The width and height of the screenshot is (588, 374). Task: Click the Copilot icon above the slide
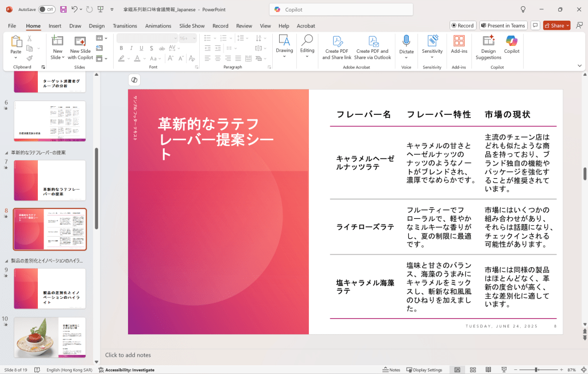coord(134,80)
